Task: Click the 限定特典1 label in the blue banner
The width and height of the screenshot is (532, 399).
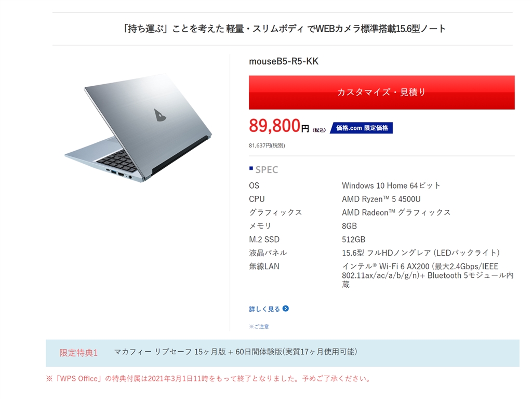Action: 79,353
